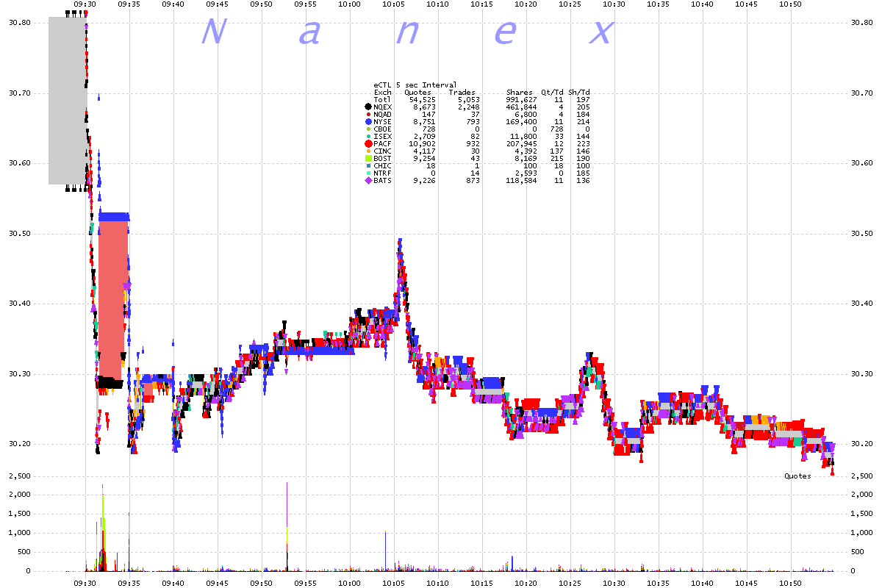Click the blue volume spike near 10:04
This screenshot has height=588, width=882.
coord(386,551)
